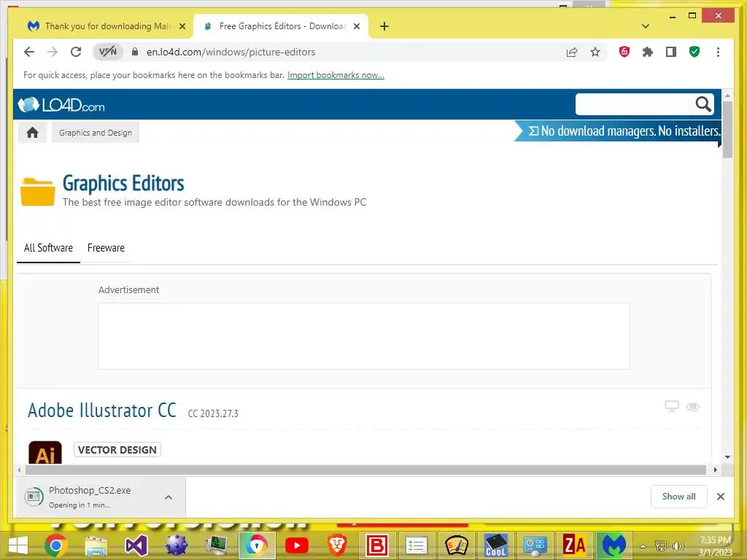Open the tab search chevron
This screenshot has width=747, height=560.
tap(646, 26)
